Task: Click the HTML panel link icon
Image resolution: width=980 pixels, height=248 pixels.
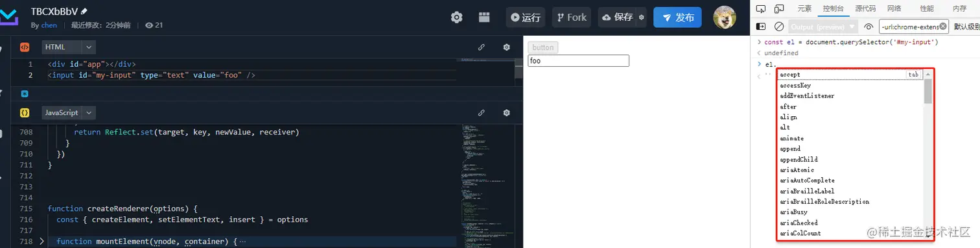Action: pos(482,47)
